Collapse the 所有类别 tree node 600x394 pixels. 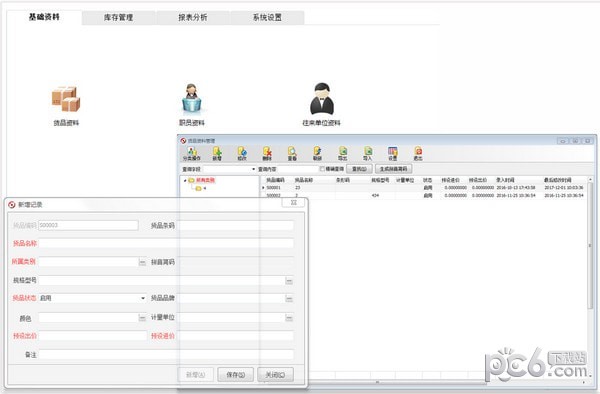click(x=185, y=180)
